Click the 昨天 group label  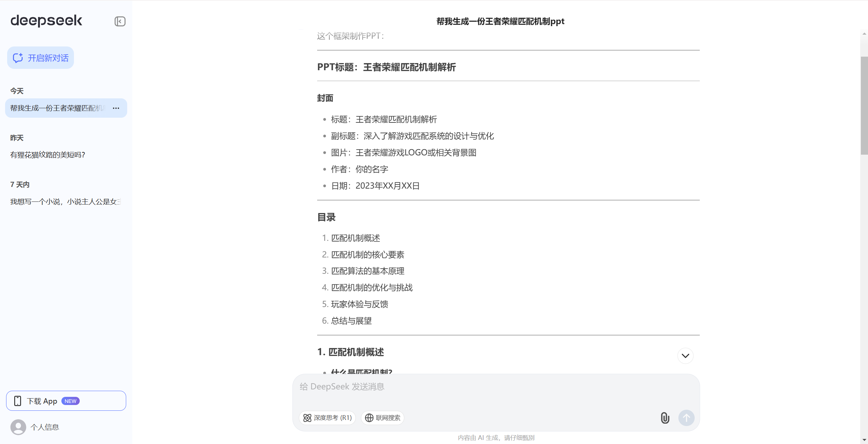pyautogui.click(x=17, y=138)
